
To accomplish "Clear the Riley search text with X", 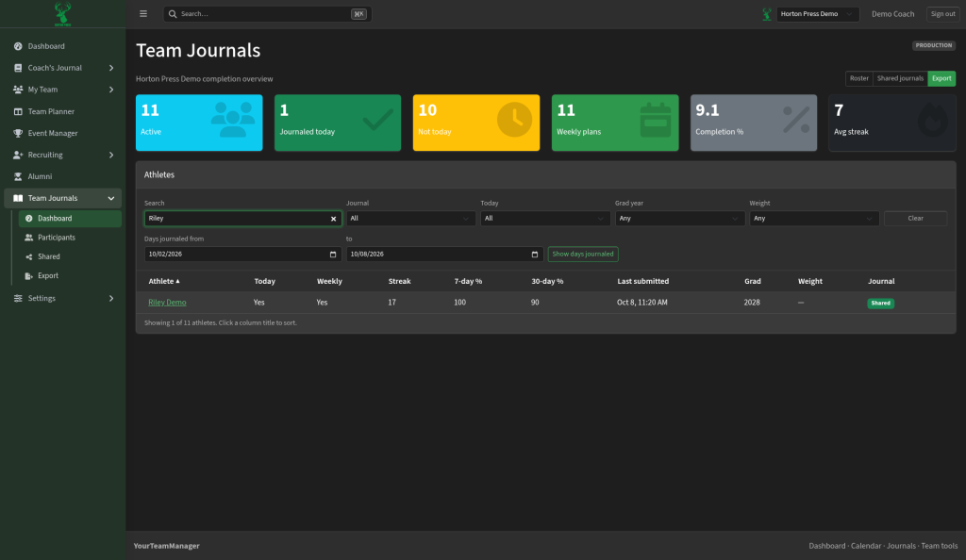I will (x=333, y=219).
